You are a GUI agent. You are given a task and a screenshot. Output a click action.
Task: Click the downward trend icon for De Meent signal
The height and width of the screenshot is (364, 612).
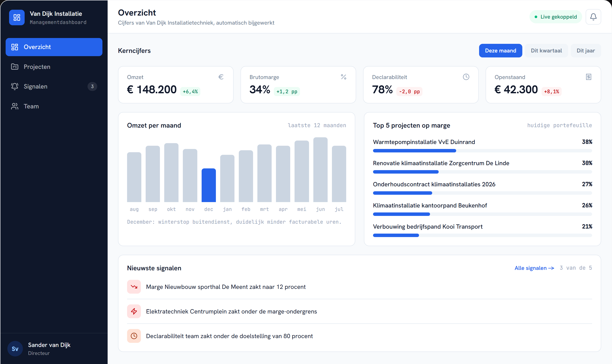pyautogui.click(x=134, y=287)
